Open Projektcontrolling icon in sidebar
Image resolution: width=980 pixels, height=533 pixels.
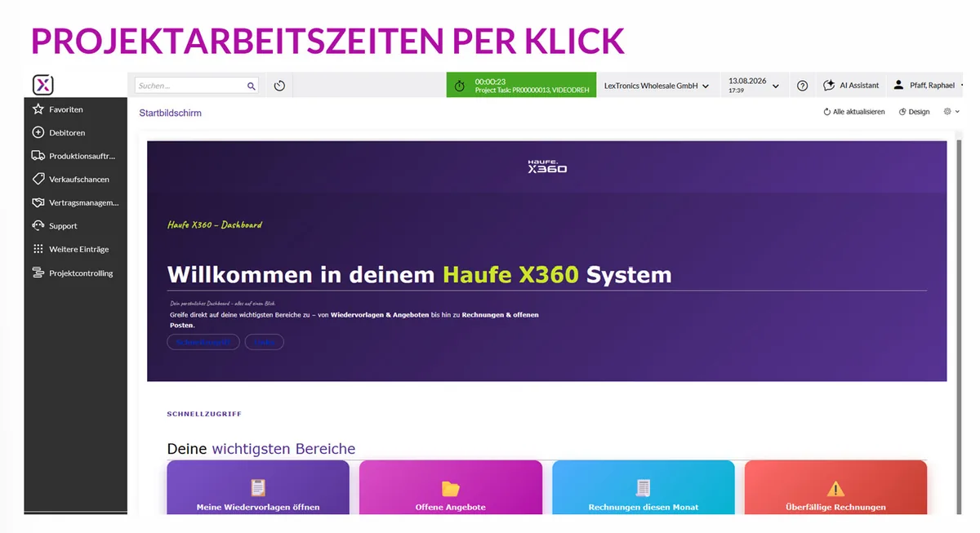(x=38, y=273)
